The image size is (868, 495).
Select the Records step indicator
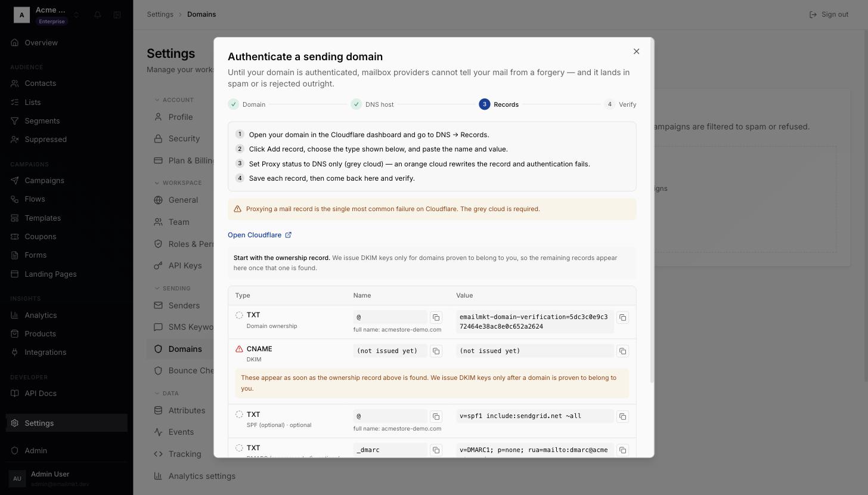tap(498, 104)
